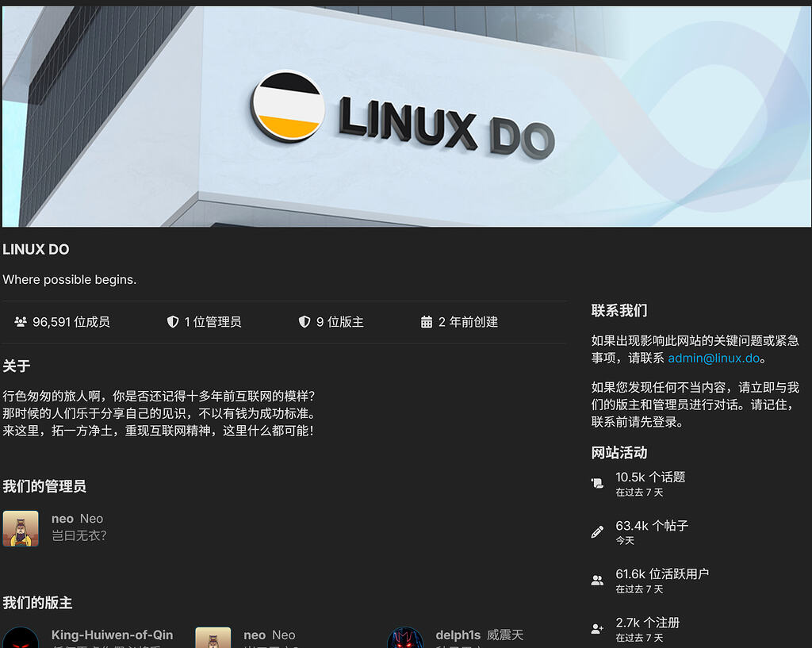Screen dimensions: 812x648
Task: Click the add-user icon beside 2.7k 个注册
Action: coord(597,629)
